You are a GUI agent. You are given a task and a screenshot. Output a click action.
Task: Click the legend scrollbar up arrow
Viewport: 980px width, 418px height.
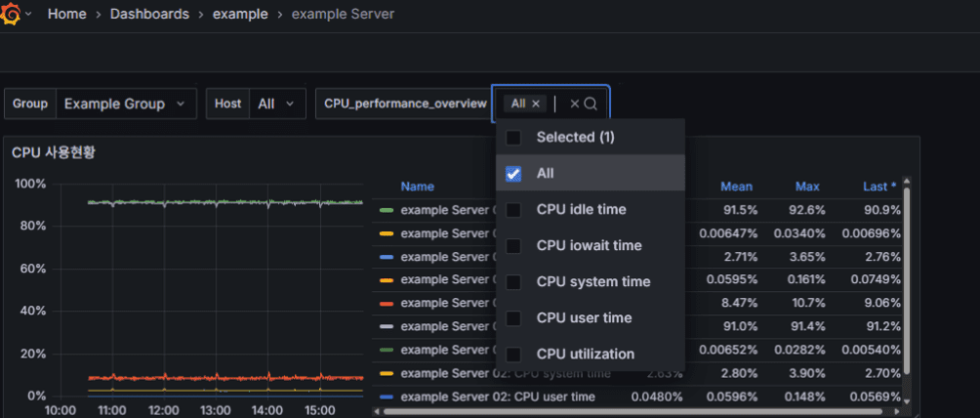(x=907, y=181)
